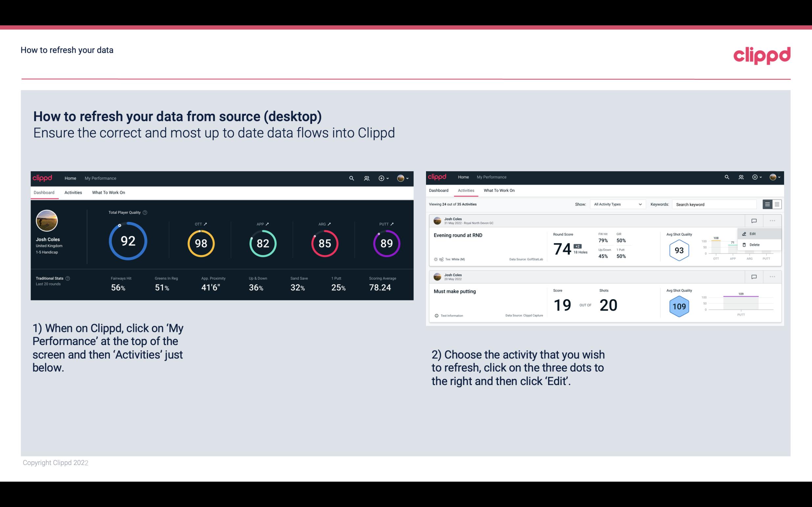Click the Clippd home icon top-left
The image size is (812, 507).
coord(43,177)
